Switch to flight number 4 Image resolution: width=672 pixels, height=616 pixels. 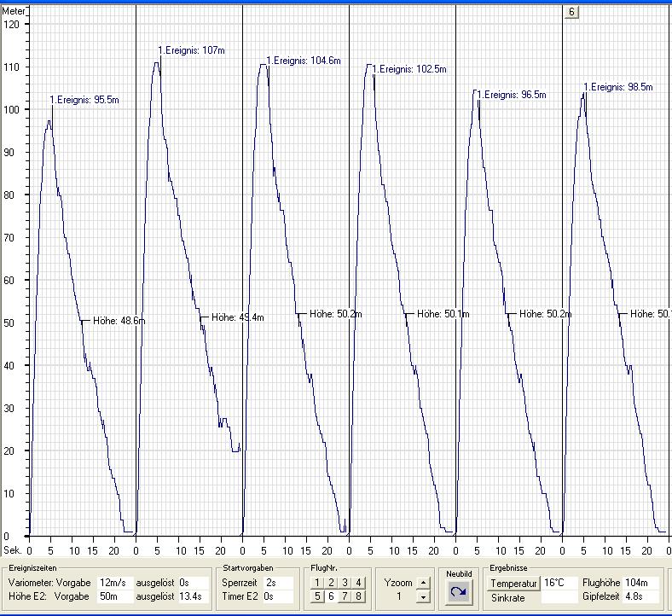pyautogui.click(x=358, y=583)
